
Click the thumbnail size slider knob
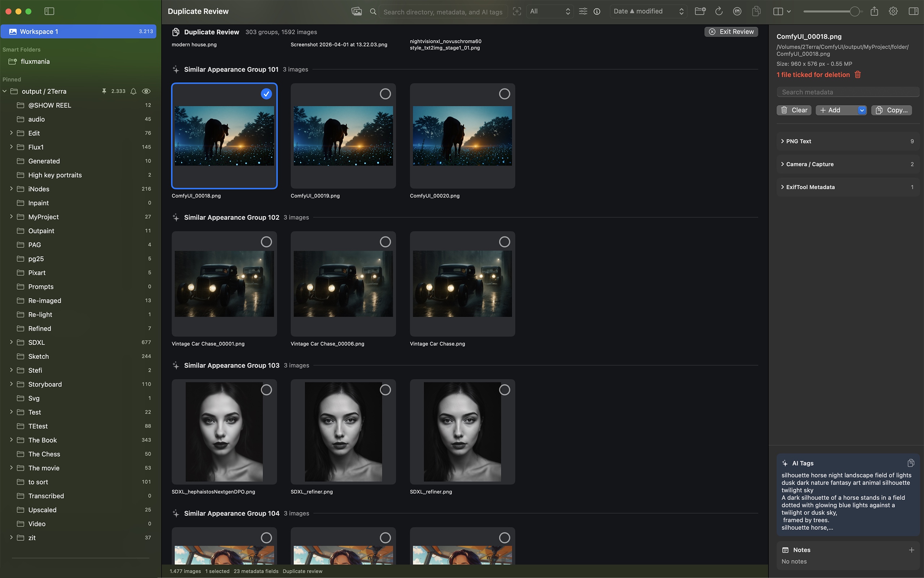click(854, 12)
